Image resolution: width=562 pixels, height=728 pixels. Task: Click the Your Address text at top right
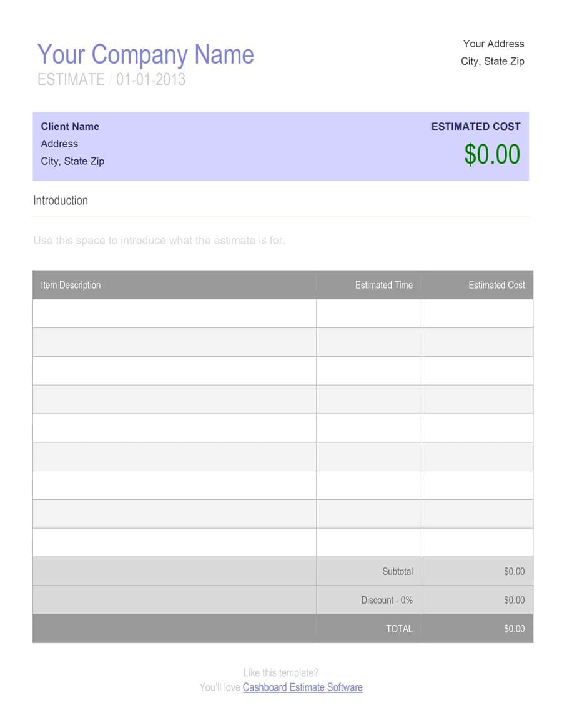[493, 44]
